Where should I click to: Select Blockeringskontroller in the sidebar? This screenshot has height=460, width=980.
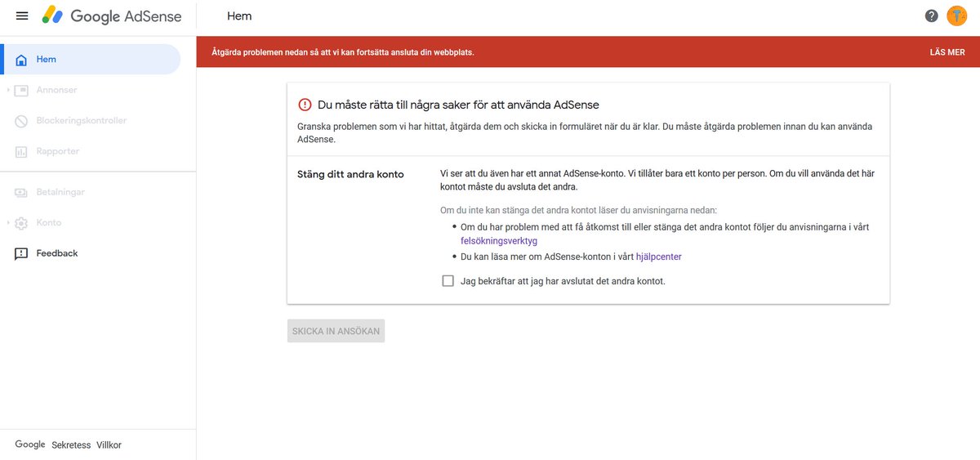pos(91,121)
